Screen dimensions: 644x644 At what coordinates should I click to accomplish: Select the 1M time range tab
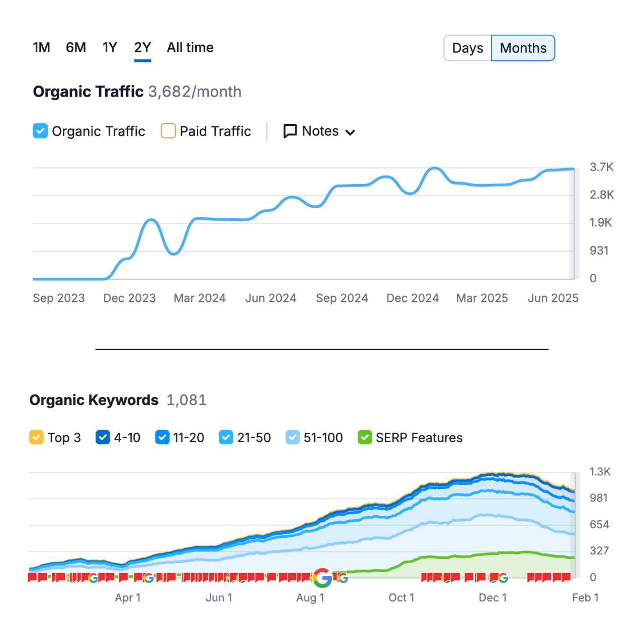pos(41,47)
